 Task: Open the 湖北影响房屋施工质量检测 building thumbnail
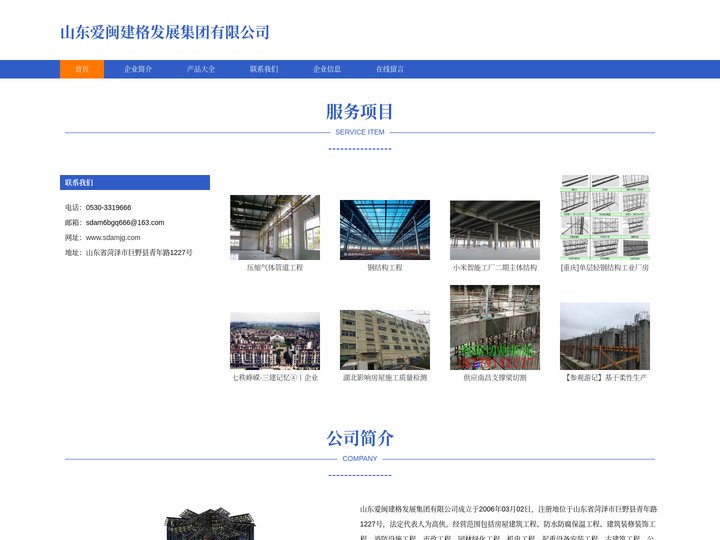coord(385,340)
